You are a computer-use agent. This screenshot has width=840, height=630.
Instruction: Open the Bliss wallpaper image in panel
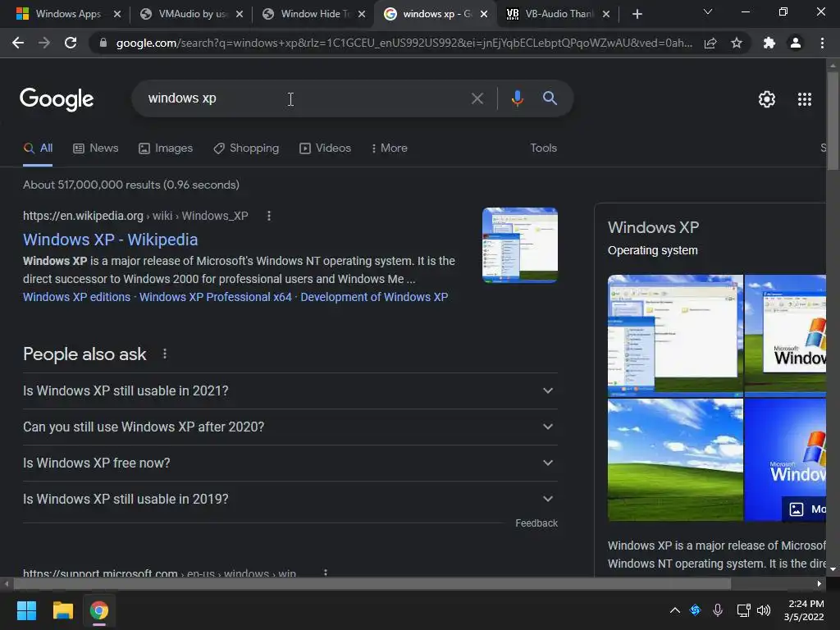coord(675,459)
